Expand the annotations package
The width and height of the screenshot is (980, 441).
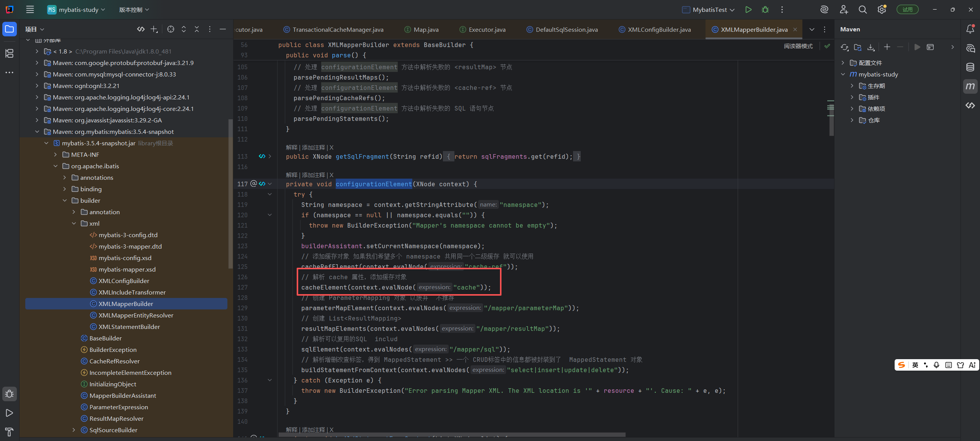pos(65,177)
